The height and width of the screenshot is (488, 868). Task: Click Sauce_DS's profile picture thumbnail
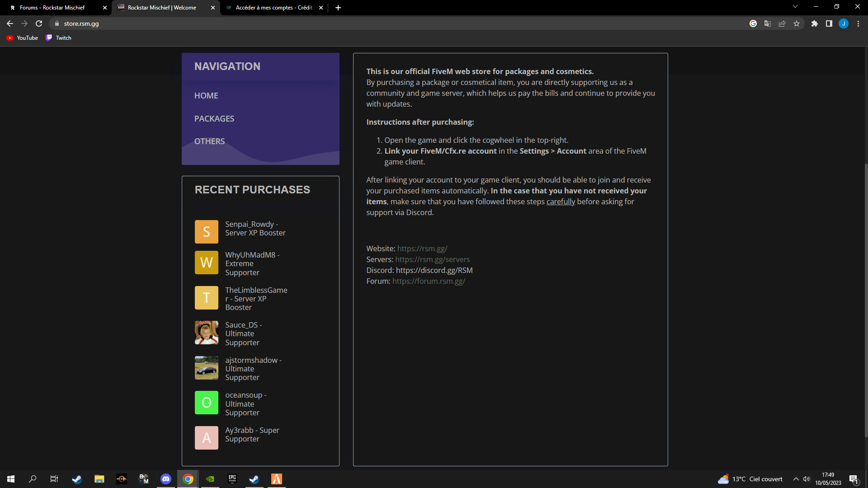(206, 333)
